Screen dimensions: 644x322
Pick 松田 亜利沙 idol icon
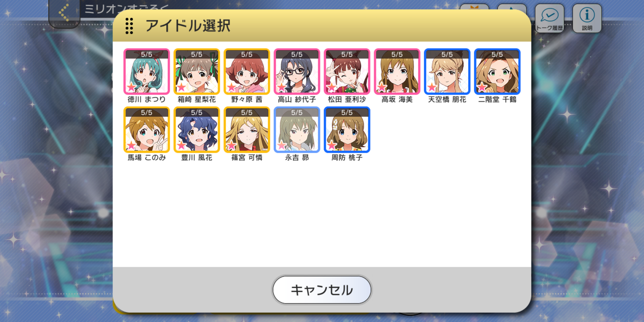click(x=347, y=72)
